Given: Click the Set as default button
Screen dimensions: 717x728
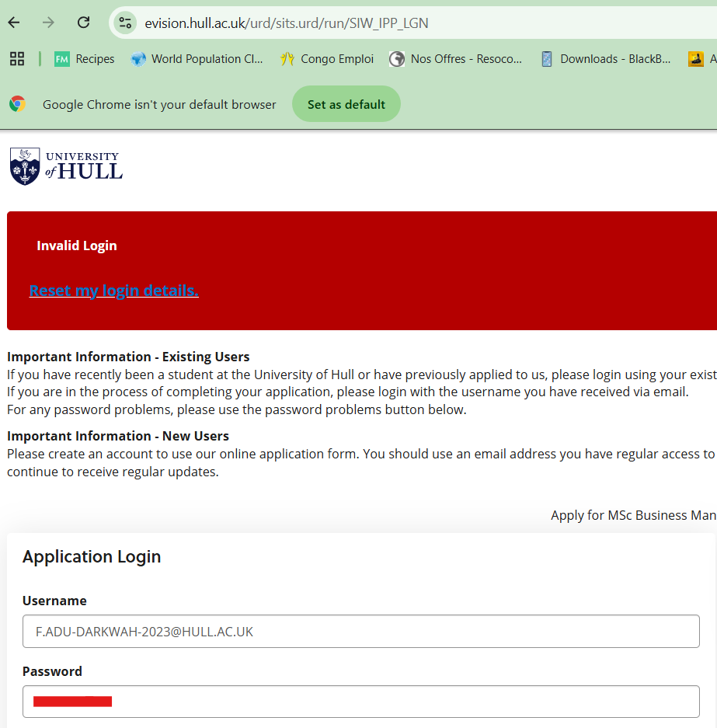Looking at the screenshot, I should click(x=346, y=104).
